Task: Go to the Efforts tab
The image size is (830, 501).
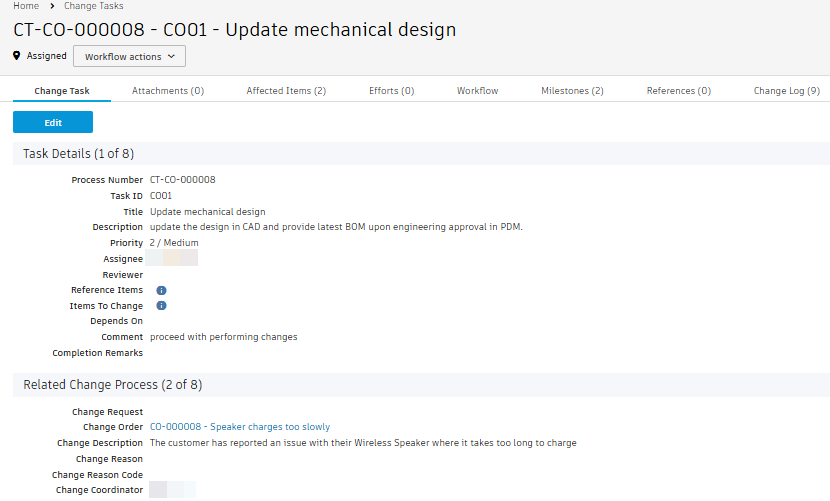Action: pyautogui.click(x=391, y=91)
